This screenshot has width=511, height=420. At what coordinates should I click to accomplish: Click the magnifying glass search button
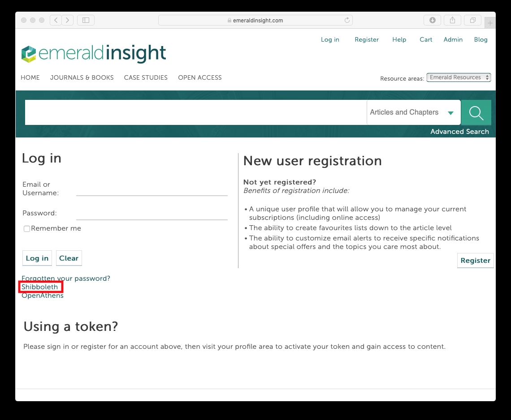476,112
